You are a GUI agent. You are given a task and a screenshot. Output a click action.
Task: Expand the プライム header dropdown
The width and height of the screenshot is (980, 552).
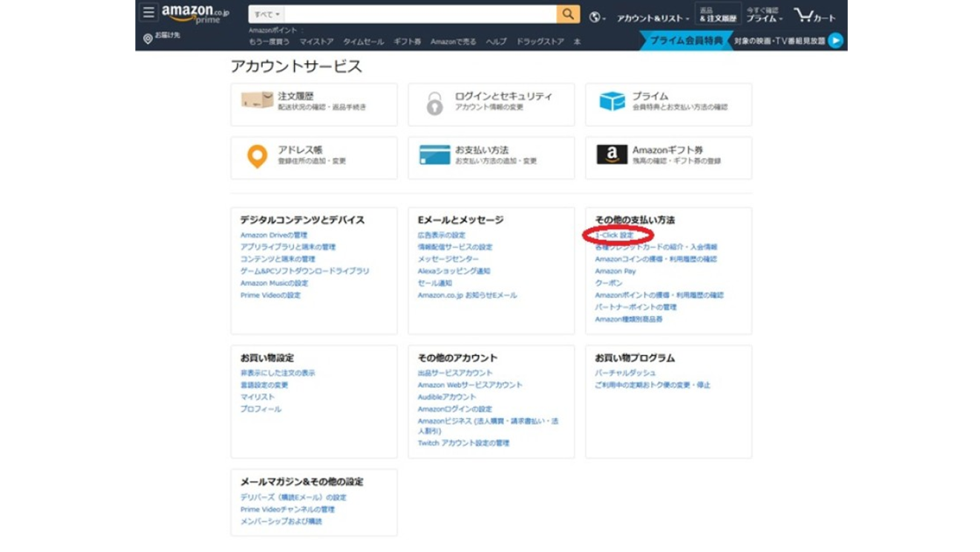765,15
